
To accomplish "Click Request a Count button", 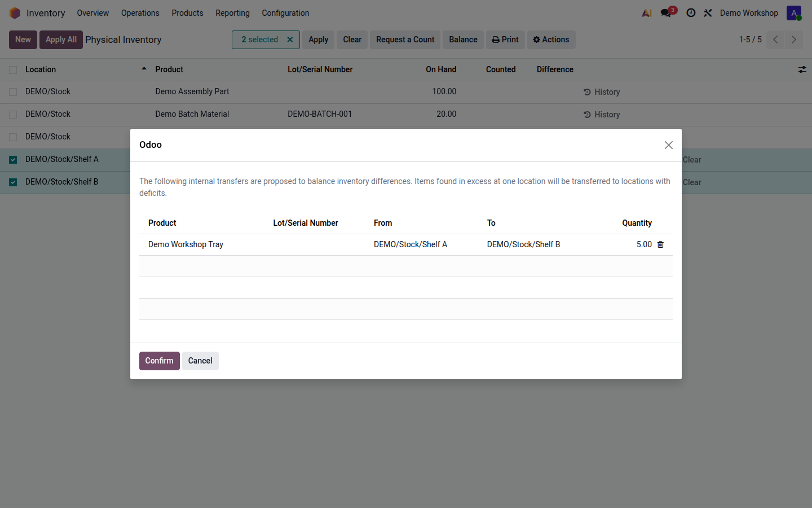I will point(405,40).
